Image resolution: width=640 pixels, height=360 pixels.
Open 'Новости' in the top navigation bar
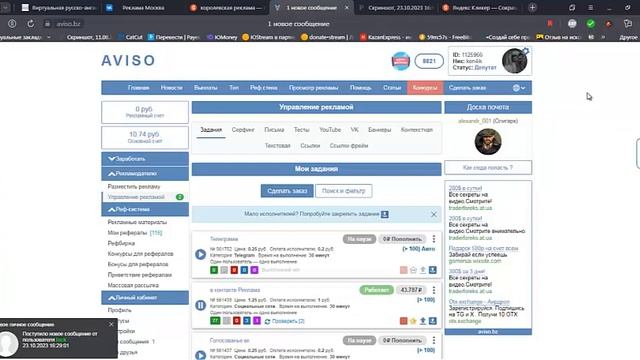171,88
